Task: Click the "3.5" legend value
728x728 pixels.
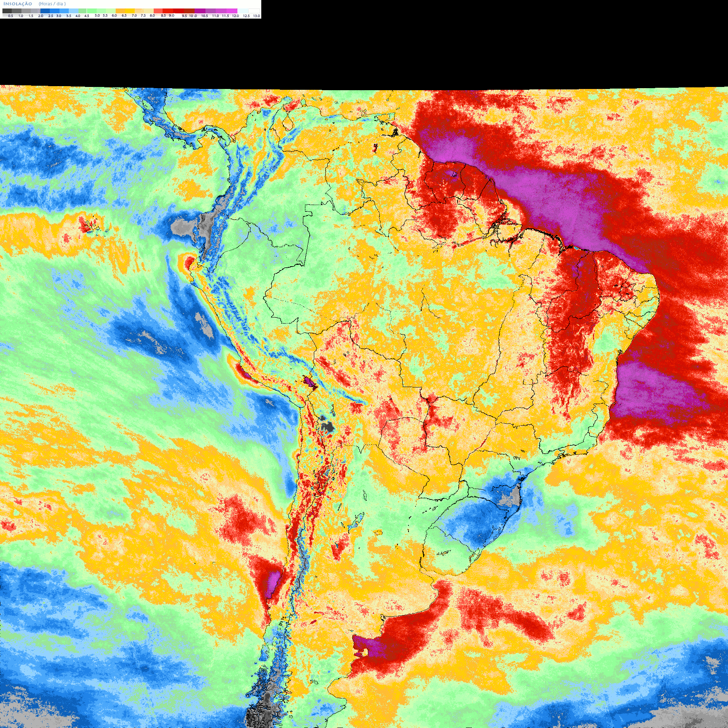Action: 69,16
